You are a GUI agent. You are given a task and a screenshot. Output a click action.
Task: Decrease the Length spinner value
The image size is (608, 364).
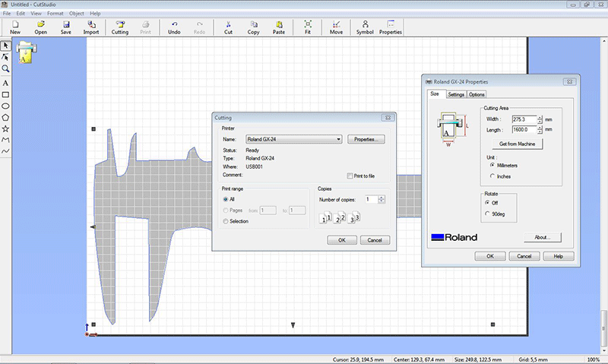[540, 131]
